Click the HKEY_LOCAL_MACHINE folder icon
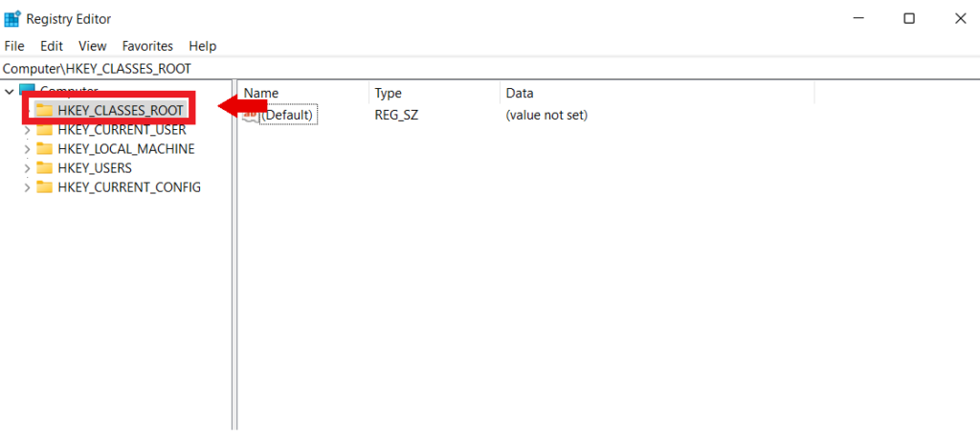This screenshot has width=980, height=436. (44, 149)
